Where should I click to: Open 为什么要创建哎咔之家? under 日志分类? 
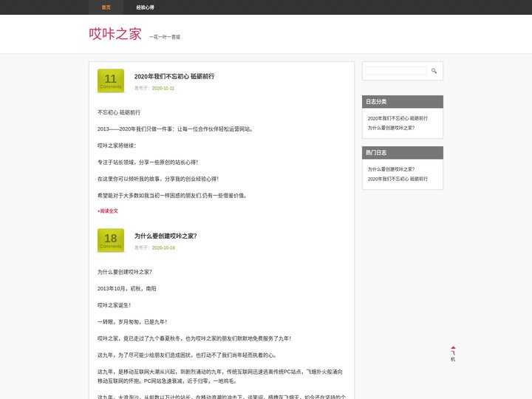(391, 128)
